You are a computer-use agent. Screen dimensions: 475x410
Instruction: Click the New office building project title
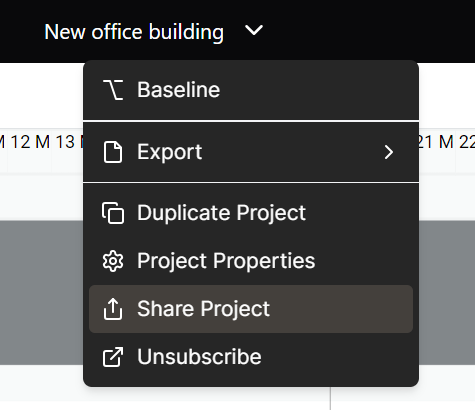pos(134,32)
